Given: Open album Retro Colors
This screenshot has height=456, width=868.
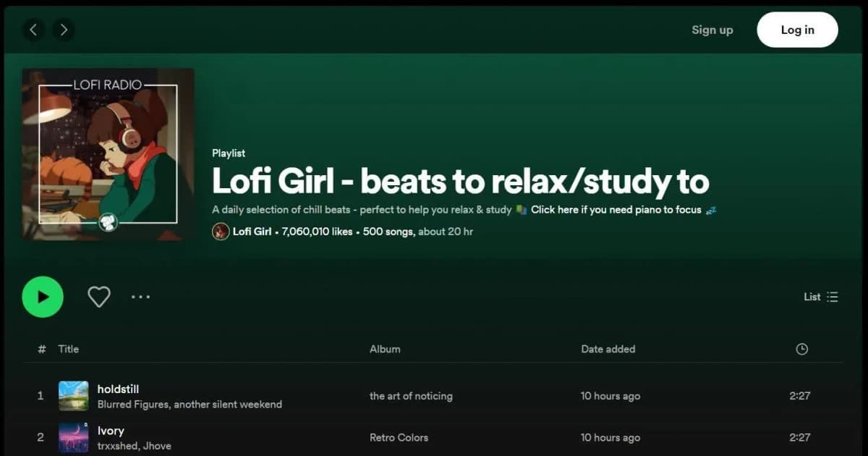Looking at the screenshot, I should tap(399, 437).
